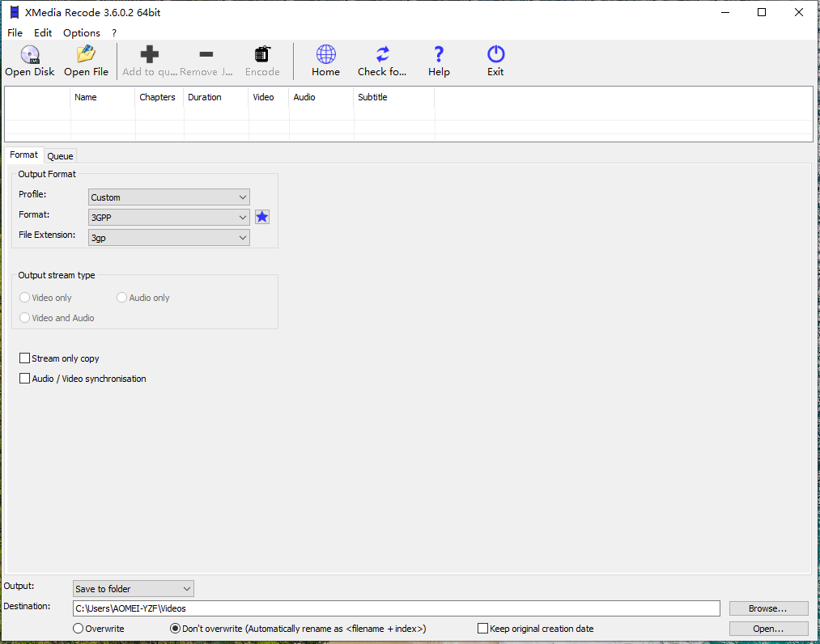
Task: Select the Video and Audio radio button
Action: (24, 318)
